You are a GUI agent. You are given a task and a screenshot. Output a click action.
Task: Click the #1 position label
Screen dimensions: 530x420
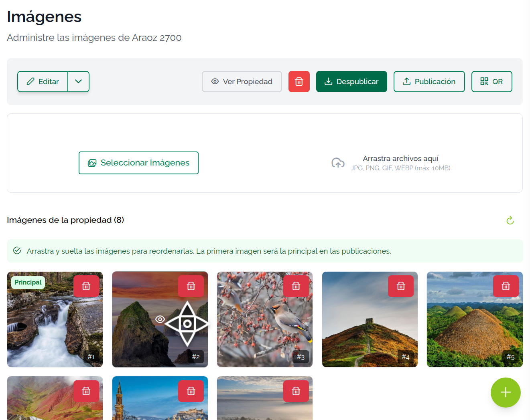(91, 357)
